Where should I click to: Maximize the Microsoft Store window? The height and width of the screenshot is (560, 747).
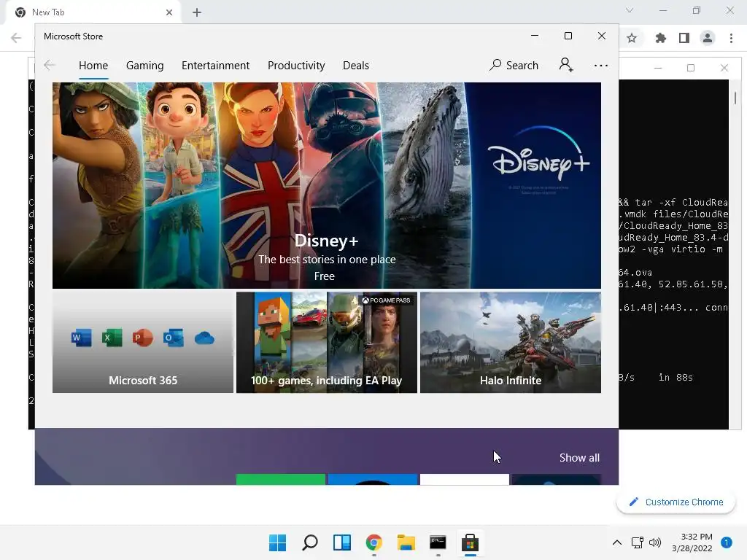click(x=568, y=36)
